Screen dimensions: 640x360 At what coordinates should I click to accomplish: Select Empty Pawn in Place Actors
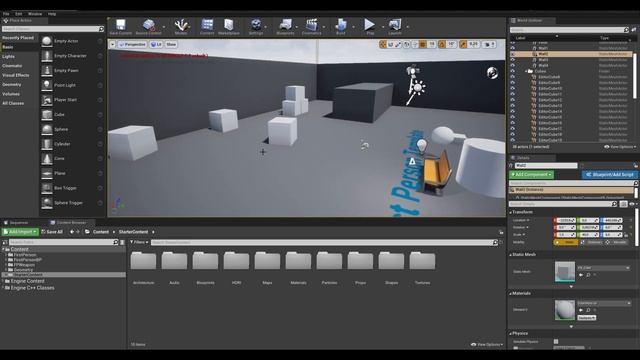(71, 71)
